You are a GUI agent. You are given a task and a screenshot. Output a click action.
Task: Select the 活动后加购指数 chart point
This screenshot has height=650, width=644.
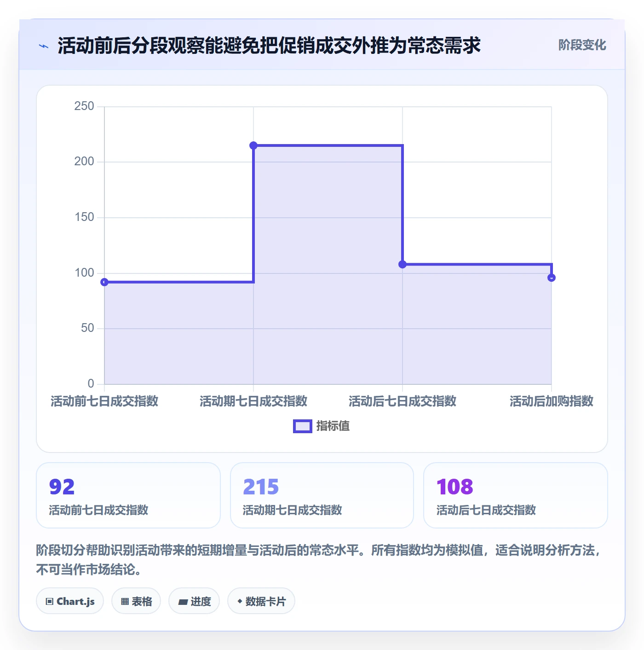pyautogui.click(x=552, y=278)
